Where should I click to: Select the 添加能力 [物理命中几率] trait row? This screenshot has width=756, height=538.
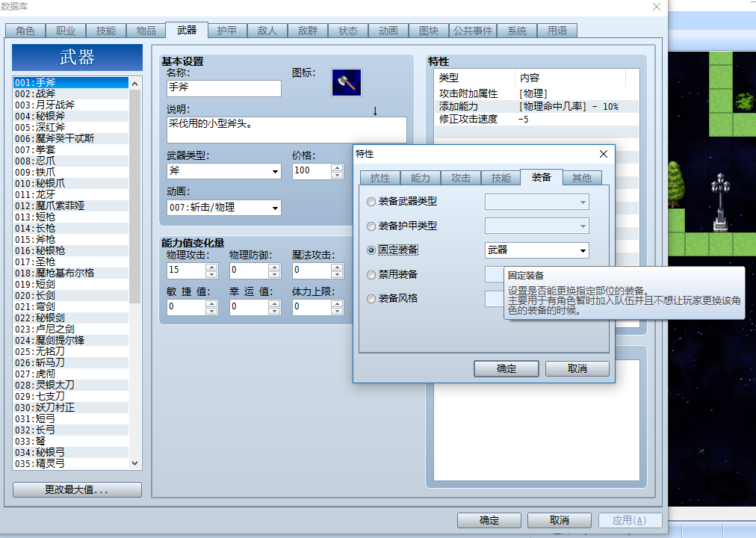(536, 107)
